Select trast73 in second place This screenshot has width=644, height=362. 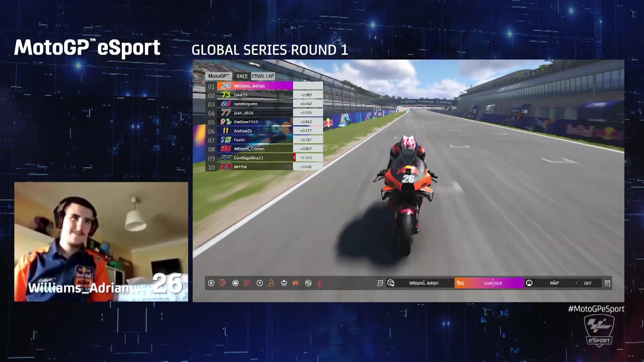pyautogui.click(x=264, y=95)
